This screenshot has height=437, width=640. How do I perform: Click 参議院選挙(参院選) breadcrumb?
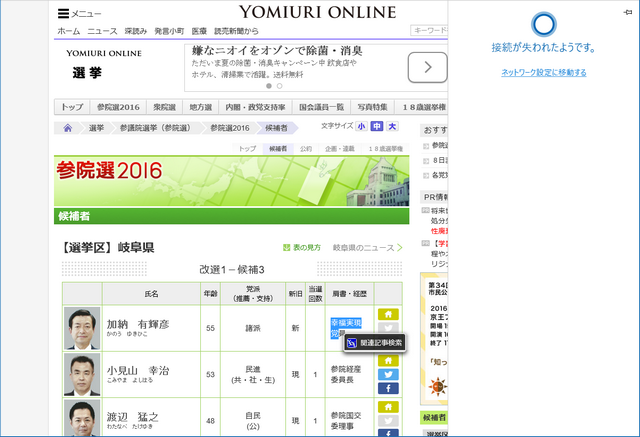(x=155, y=128)
